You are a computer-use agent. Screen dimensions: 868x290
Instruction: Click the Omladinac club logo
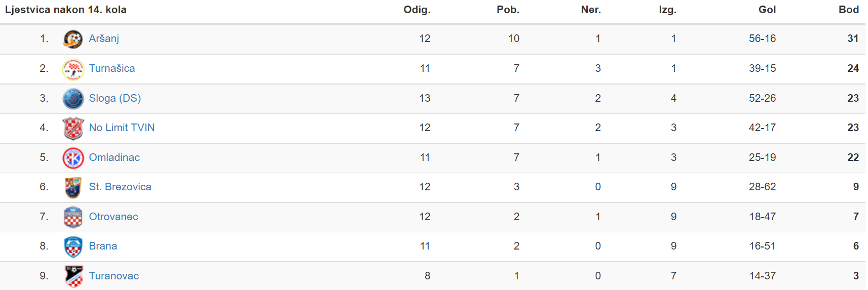tap(73, 158)
